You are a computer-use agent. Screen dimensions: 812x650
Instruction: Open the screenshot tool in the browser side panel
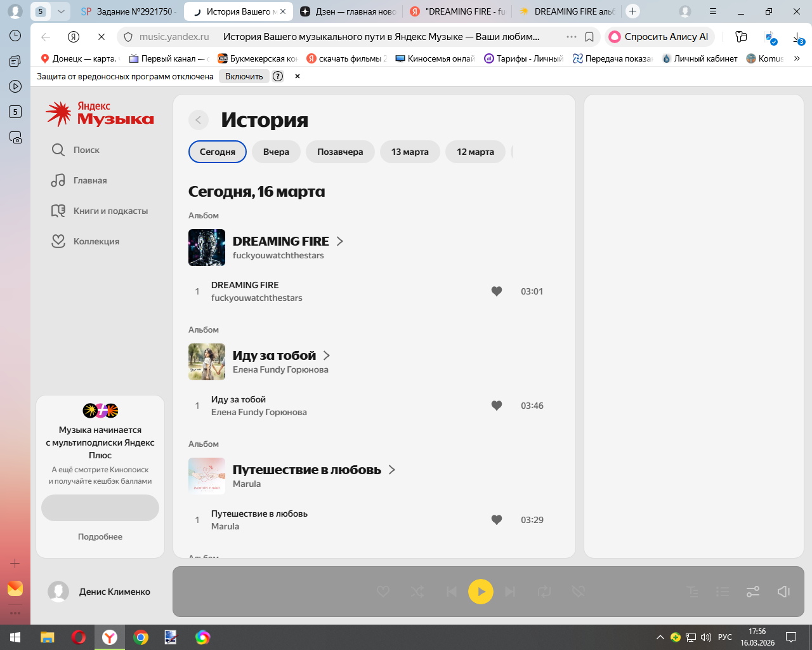[x=15, y=137]
